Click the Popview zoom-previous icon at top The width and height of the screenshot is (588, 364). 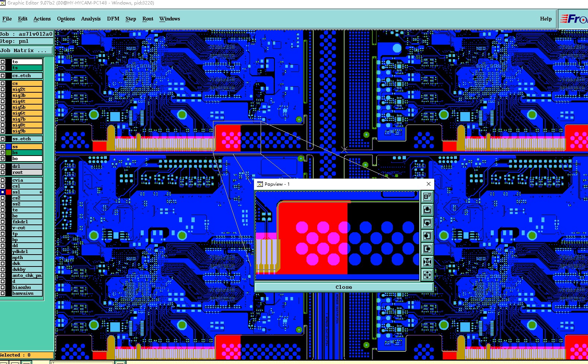[427, 197]
